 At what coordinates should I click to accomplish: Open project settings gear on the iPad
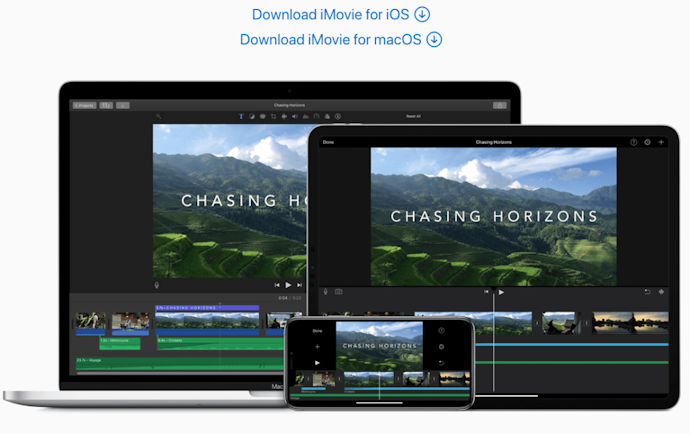pos(647,142)
